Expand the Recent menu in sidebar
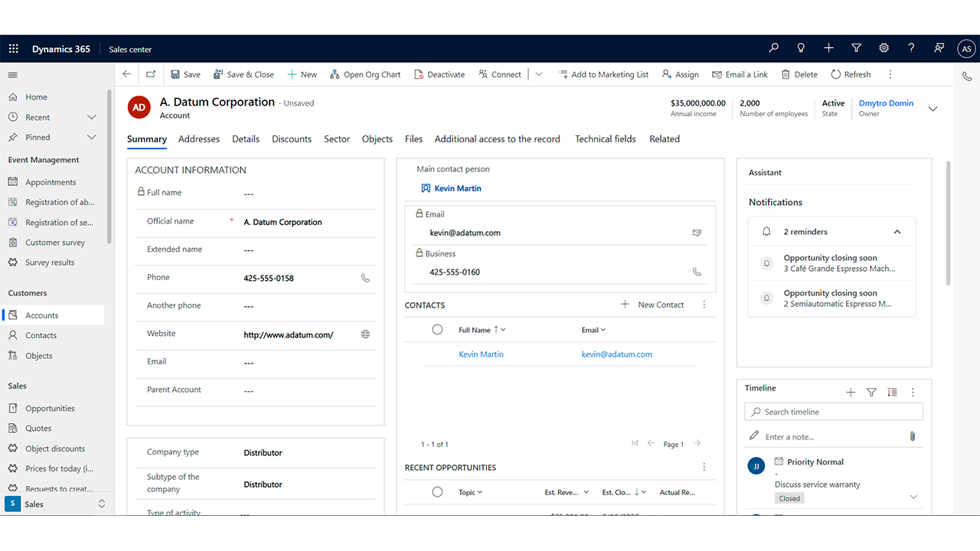 tap(92, 117)
